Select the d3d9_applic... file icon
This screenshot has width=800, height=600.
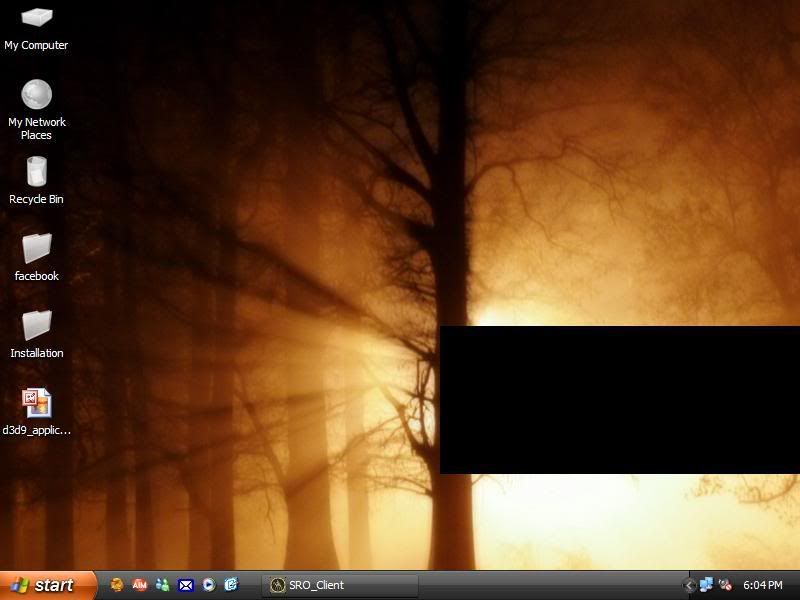coord(36,403)
